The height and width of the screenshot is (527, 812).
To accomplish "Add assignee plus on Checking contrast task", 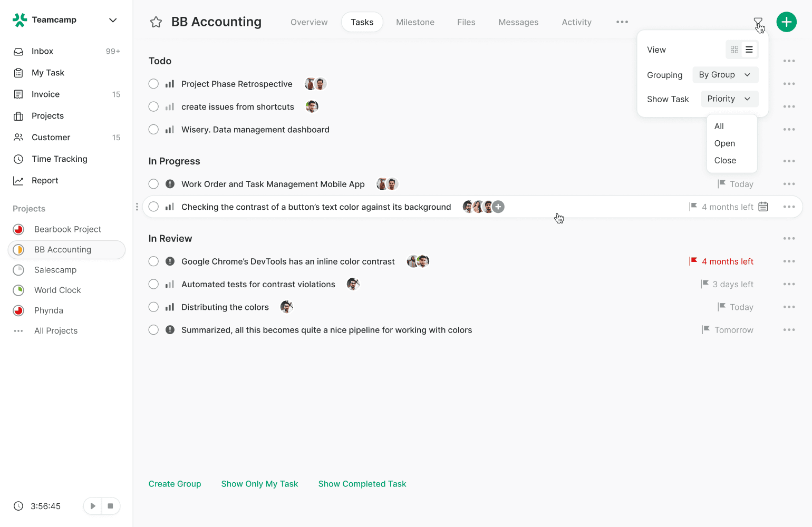I will 498,207.
